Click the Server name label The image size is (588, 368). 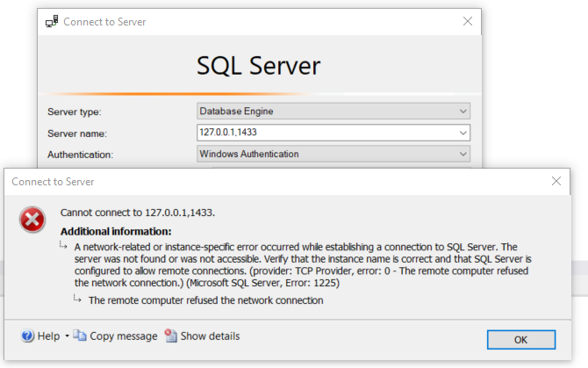point(77,133)
